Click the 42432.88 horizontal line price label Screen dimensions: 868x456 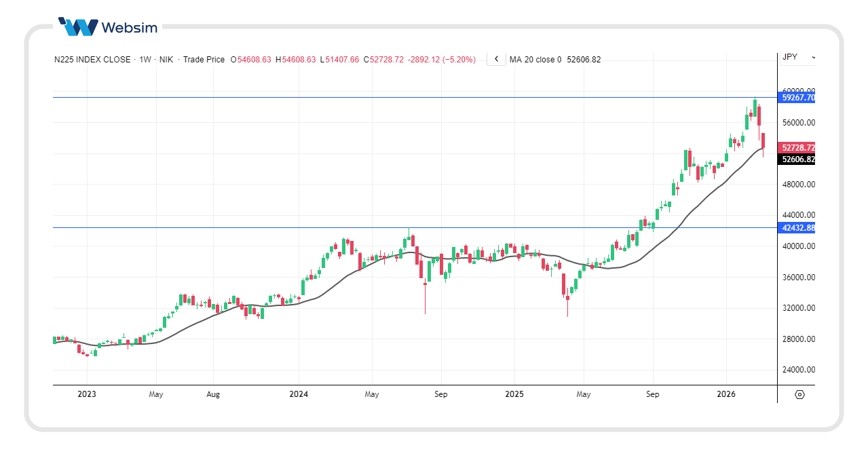(x=797, y=228)
